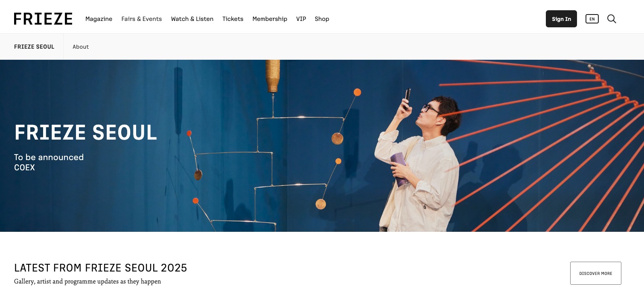
Task: Click the Discover More button
Action: click(x=595, y=273)
